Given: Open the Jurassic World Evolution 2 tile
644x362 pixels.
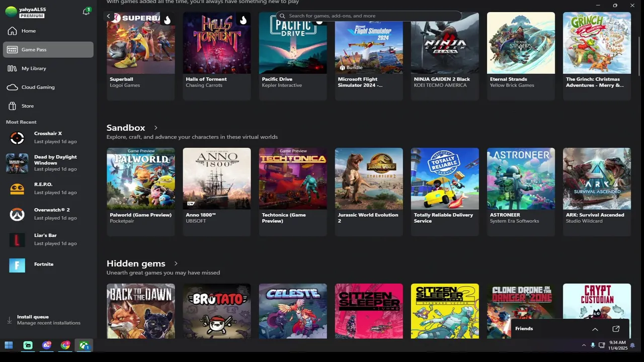Looking at the screenshot, I should (x=369, y=192).
